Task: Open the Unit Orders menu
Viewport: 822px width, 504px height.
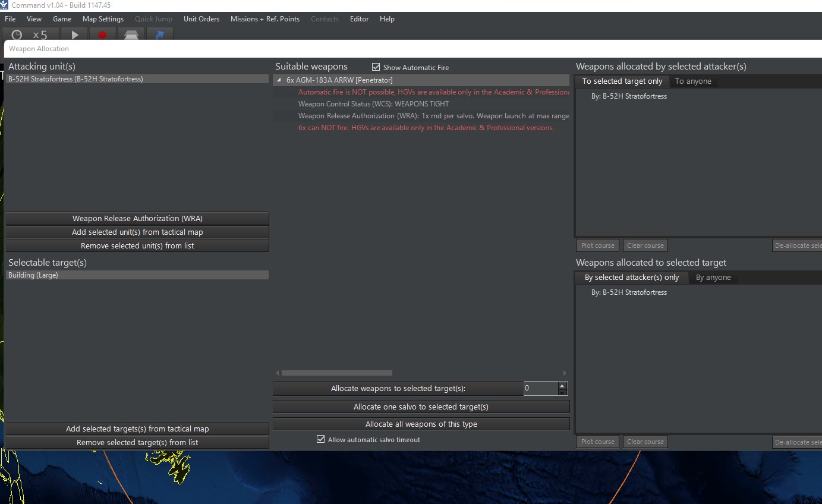Action: click(201, 18)
